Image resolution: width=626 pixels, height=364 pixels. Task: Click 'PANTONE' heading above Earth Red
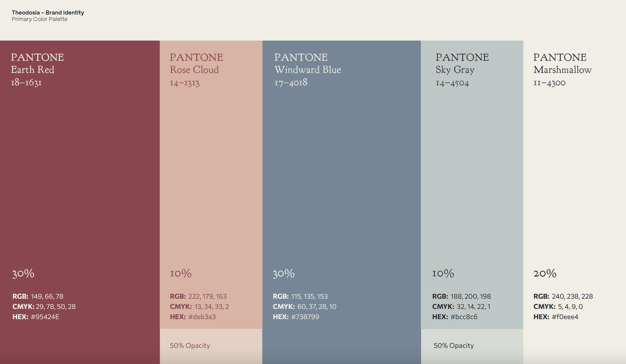click(x=37, y=57)
